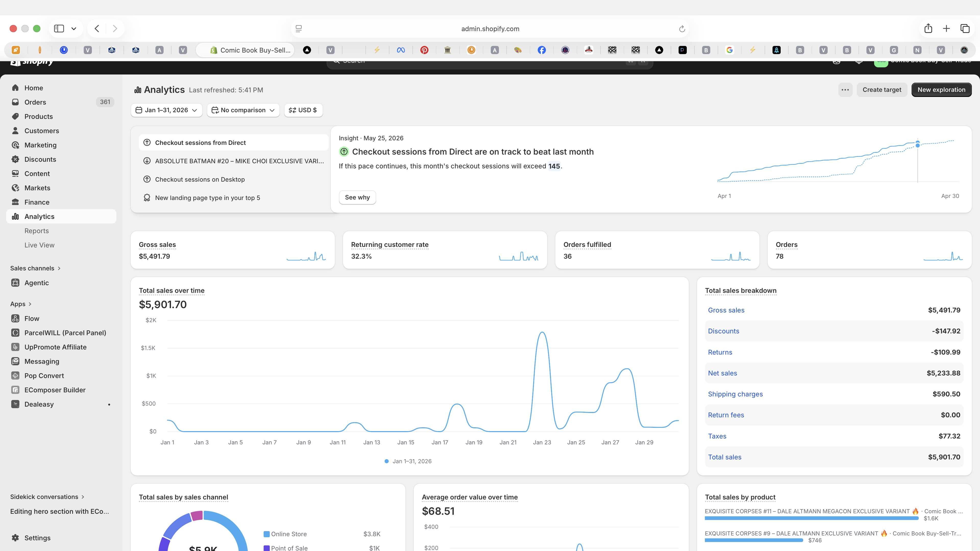Select the Comic Book Buy-Sell browser tab
980x551 pixels.
click(x=245, y=50)
